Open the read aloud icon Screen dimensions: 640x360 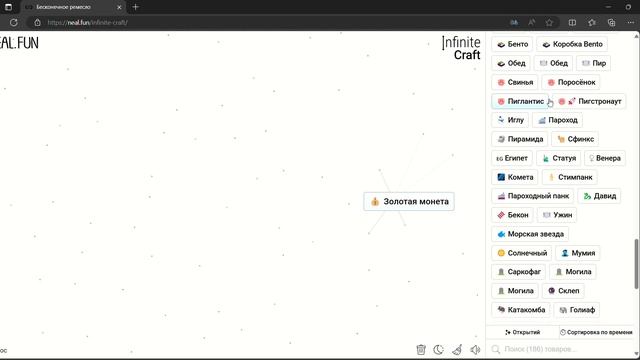531,22
